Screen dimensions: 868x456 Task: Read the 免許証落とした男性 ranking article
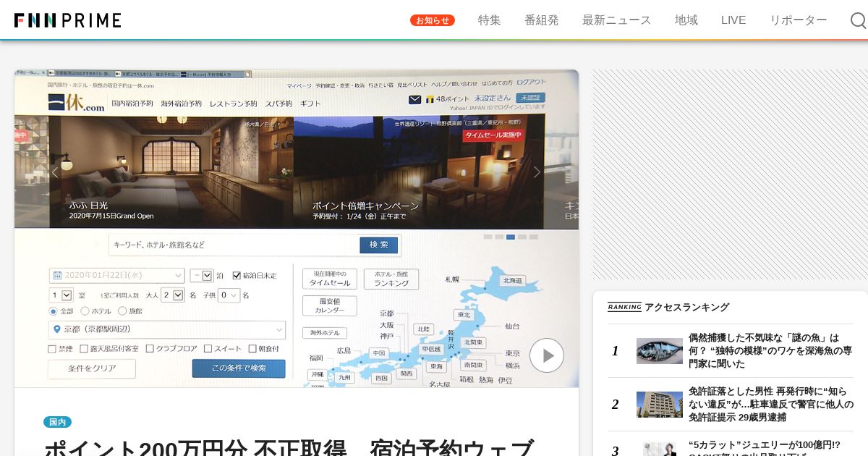click(770, 405)
